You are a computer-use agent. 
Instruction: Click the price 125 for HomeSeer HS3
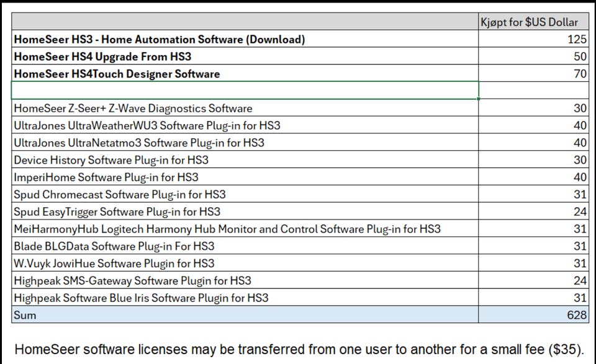533,39
